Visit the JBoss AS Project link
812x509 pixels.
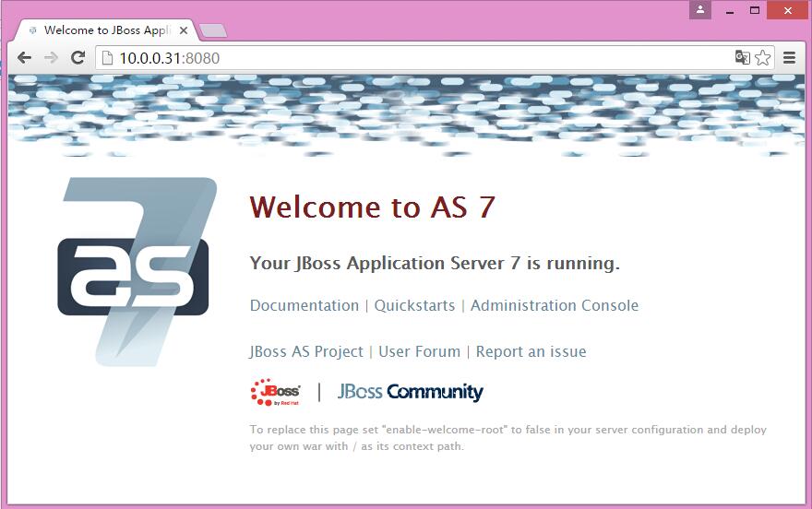pyautogui.click(x=306, y=351)
